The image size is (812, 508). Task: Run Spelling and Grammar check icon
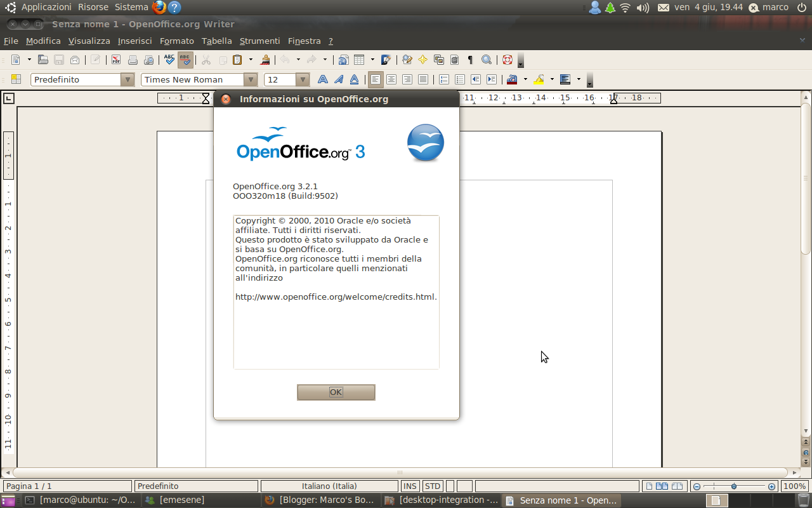(169, 60)
